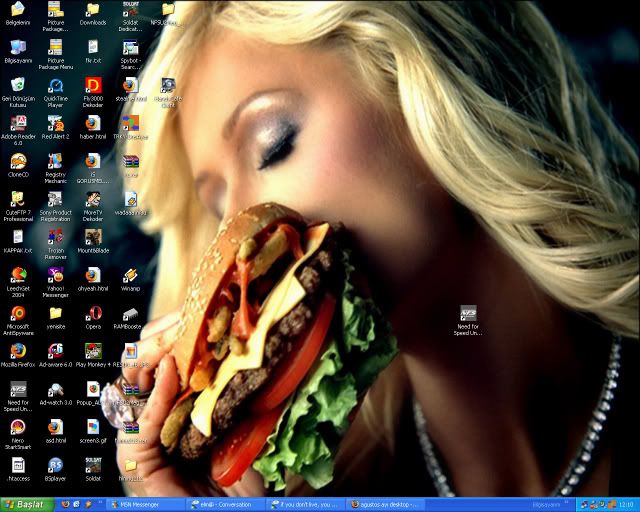Open Adobe Reader 6.0 shortcut
Image resolution: width=640 pixels, height=512 pixels.
(18, 123)
